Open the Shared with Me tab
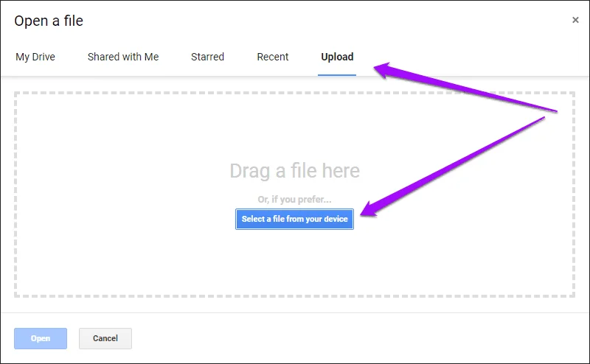Screen dimensions: 590x364 coord(123,57)
